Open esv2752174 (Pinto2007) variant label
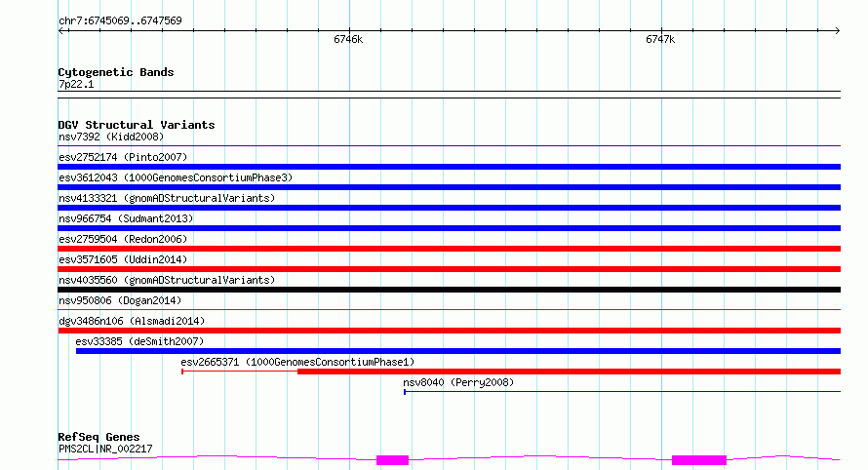Image resolution: width=868 pixels, height=470 pixels. [123, 157]
